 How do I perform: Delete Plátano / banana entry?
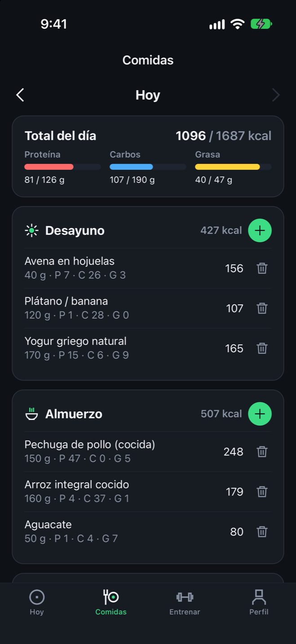pos(262,308)
